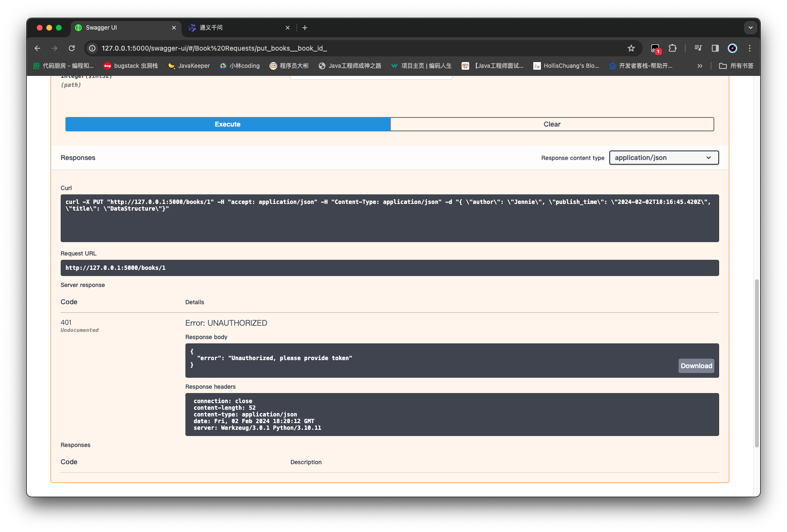Open the extension with red badge
The height and width of the screenshot is (532, 787).
pyautogui.click(x=656, y=48)
